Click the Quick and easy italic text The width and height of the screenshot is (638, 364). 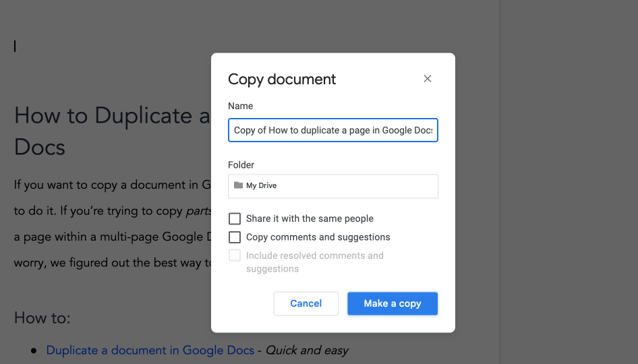click(307, 350)
